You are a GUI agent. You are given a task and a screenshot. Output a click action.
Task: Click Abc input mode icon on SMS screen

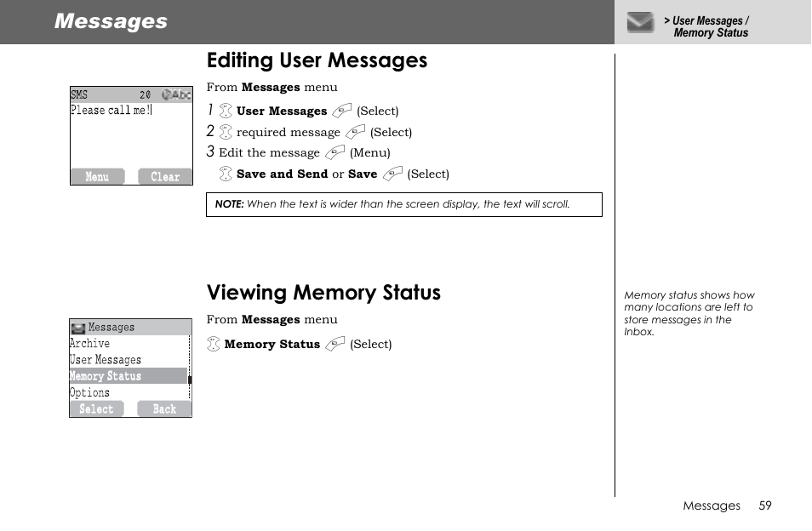point(176,94)
